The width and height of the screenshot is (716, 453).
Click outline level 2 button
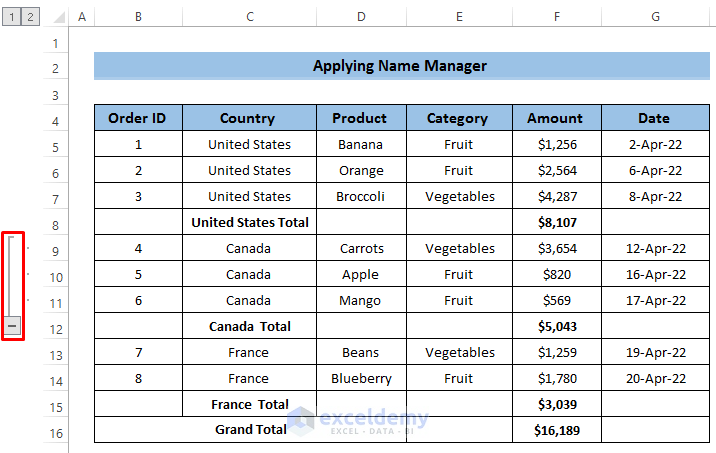pos(29,17)
